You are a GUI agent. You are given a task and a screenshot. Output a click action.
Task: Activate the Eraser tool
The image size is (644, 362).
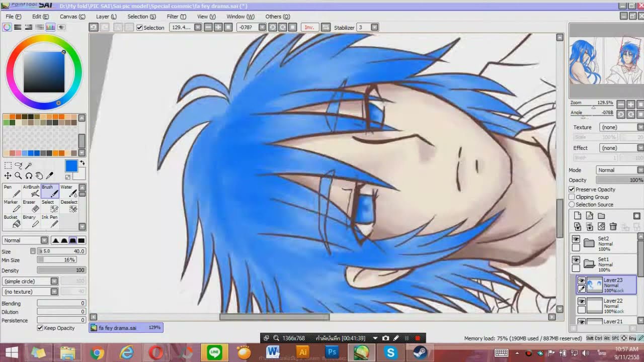point(31,207)
